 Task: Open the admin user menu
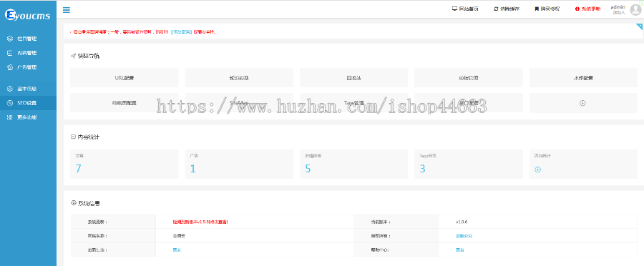(618, 9)
